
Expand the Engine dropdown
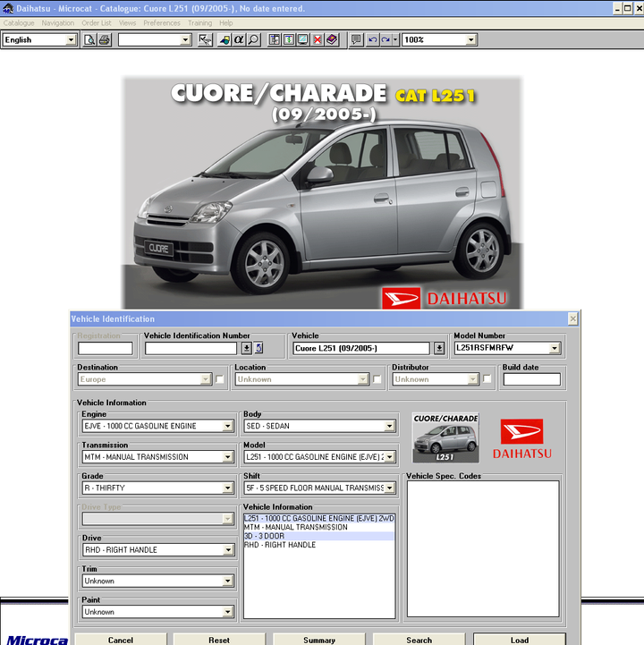[227, 426]
